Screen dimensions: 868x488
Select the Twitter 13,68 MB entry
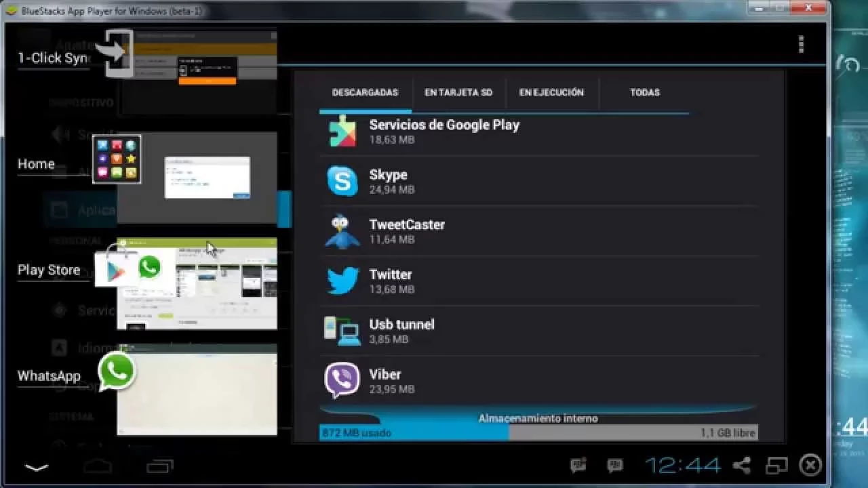[x=539, y=281]
